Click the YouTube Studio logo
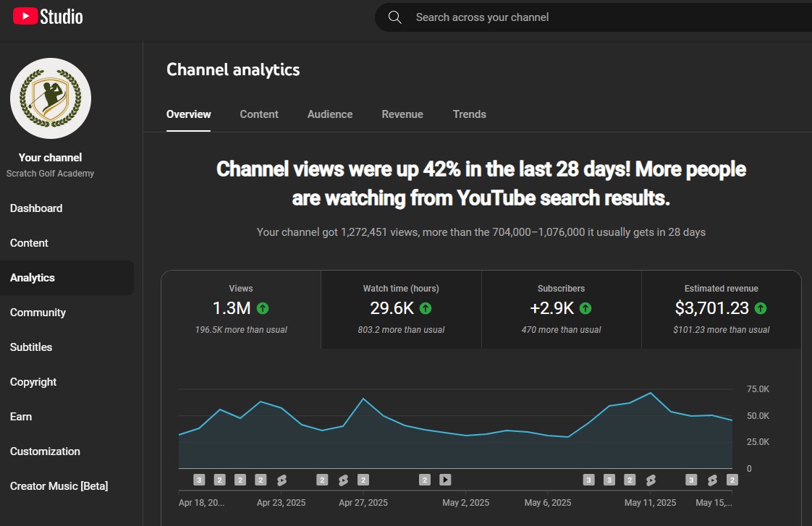The image size is (812, 526). [48, 17]
